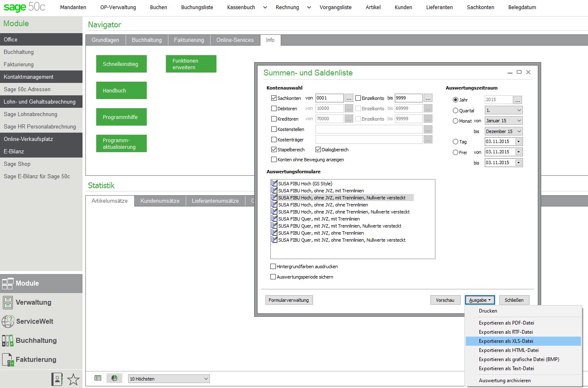Open the Ausgabe dropdown button
This screenshot has width=588, height=388.
[x=480, y=300]
